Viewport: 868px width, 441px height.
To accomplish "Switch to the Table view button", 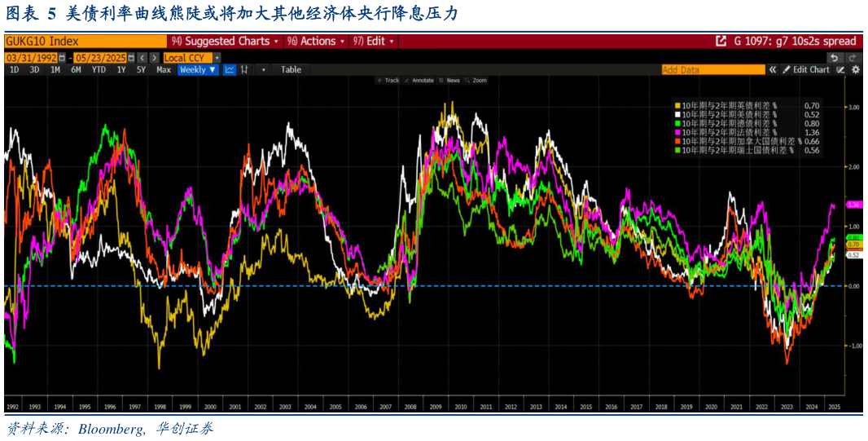I will pyautogui.click(x=291, y=70).
